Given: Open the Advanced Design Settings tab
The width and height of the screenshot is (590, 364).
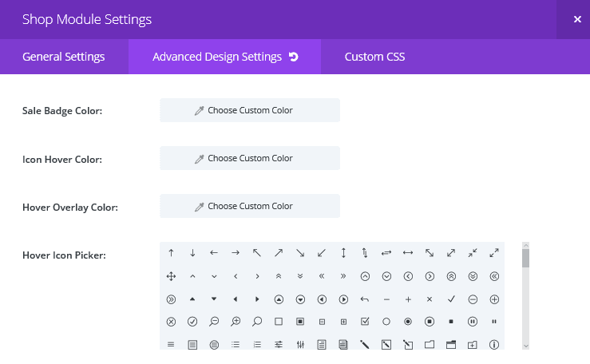Looking at the screenshot, I should tap(217, 57).
